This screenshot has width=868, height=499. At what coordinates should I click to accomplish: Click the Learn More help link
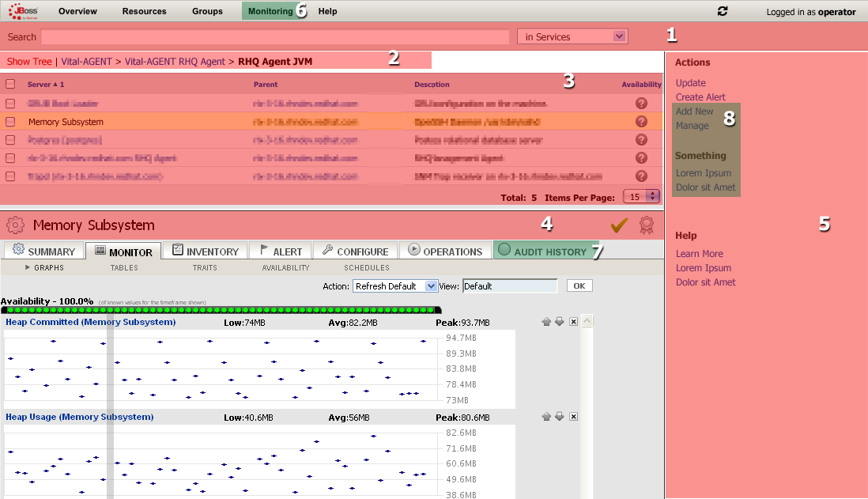pyautogui.click(x=699, y=254)
